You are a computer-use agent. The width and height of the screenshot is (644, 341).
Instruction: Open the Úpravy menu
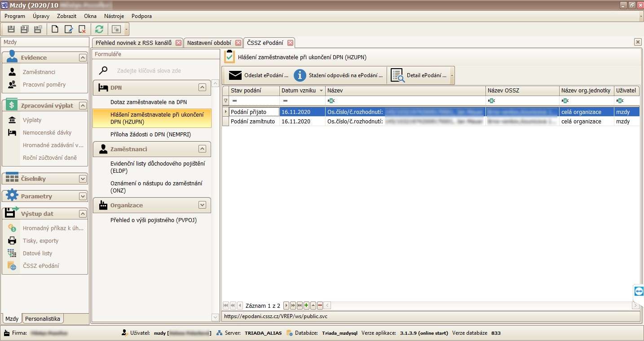click(41, 16)
